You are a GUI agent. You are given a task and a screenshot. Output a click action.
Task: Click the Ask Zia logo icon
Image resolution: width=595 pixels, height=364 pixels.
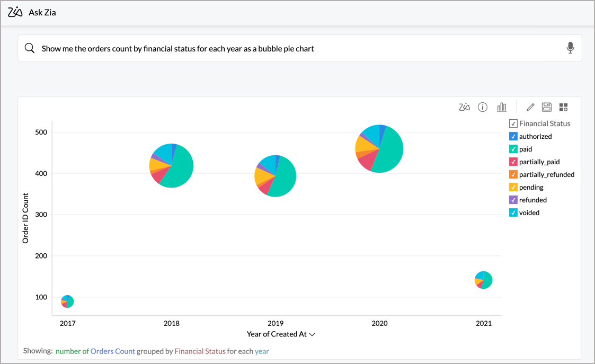tap(15, 12)
